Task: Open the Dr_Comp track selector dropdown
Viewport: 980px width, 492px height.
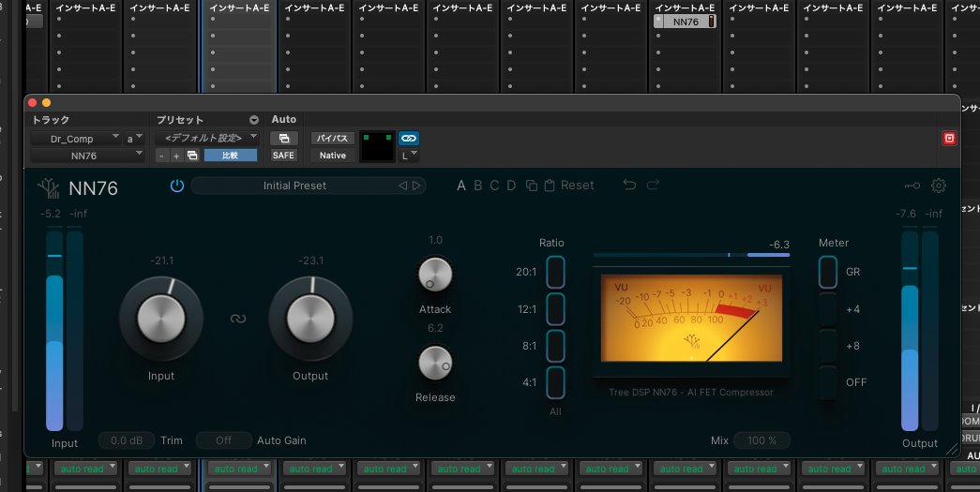Action: (x=76, y=139)
